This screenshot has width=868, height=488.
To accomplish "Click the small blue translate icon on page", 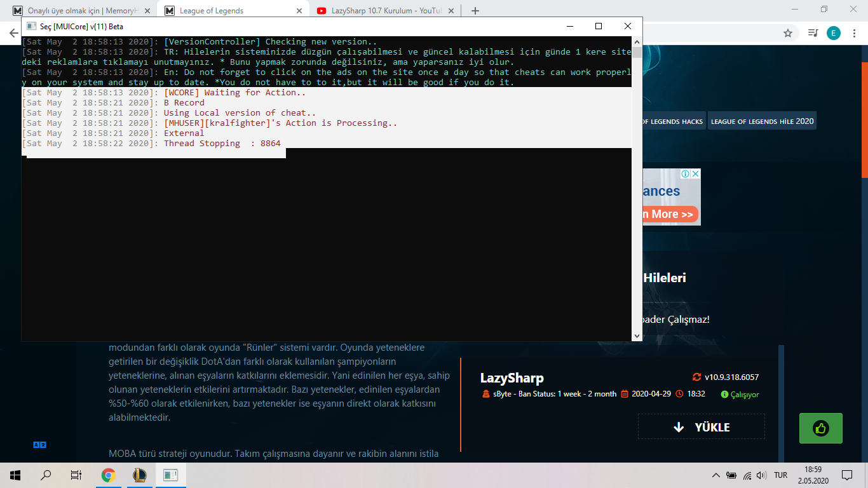I will coord(39,445).
